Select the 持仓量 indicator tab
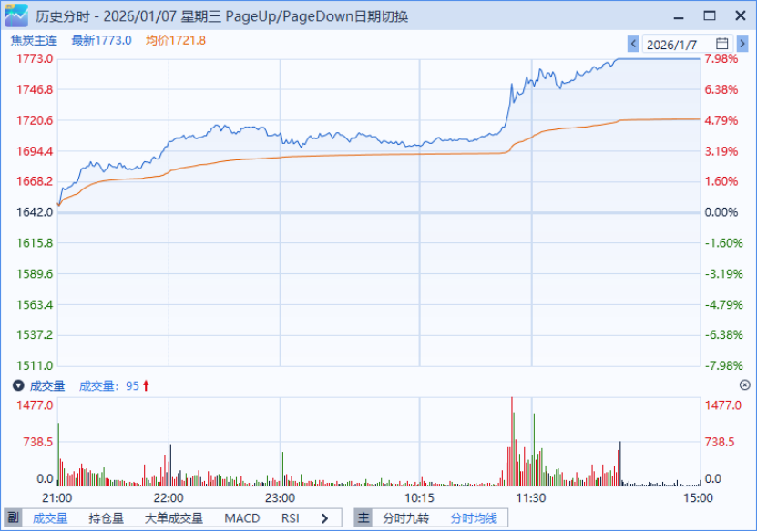 click(107, 518)
